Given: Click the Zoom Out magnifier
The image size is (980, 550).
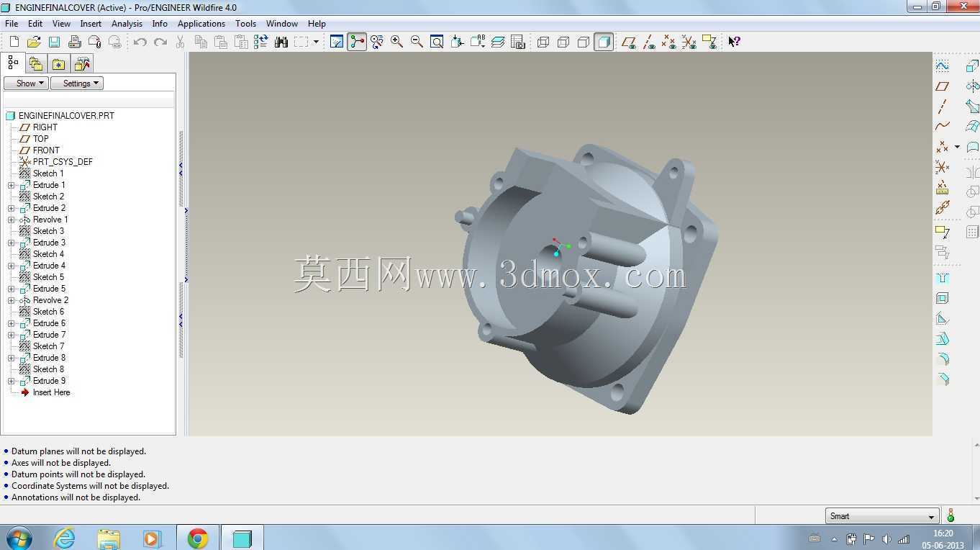Looking at the screenshot, I should pos(417,42).
